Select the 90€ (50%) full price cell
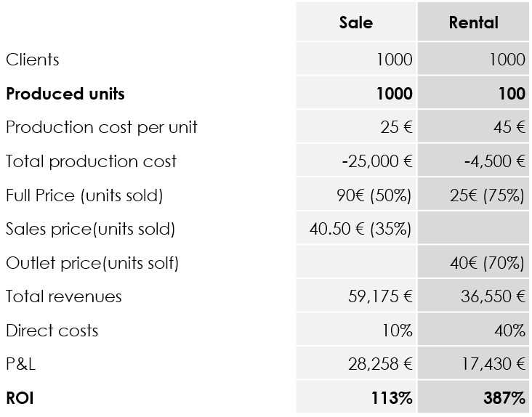This screenshot has height=417, width=532. point(356,194)
